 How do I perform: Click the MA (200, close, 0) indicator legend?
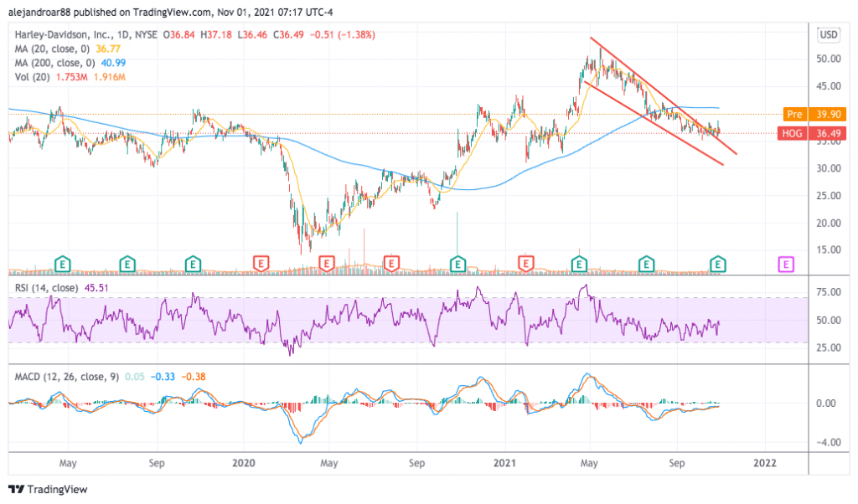click(54, 63)
